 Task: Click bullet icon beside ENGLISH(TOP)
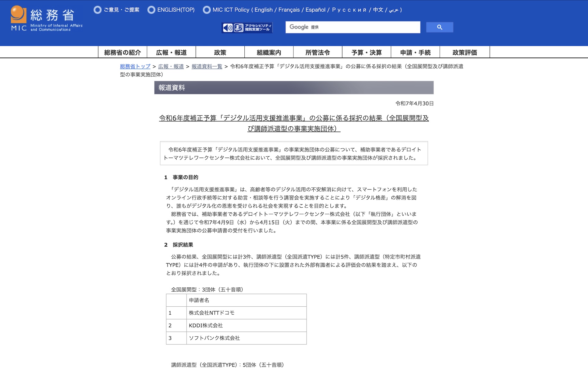(151, 10)
